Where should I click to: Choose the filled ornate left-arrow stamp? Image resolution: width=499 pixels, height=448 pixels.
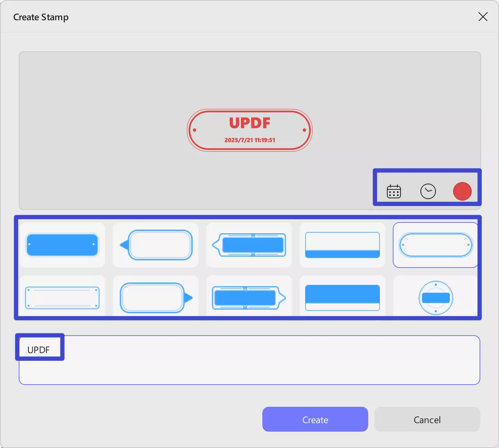[249, 245]
